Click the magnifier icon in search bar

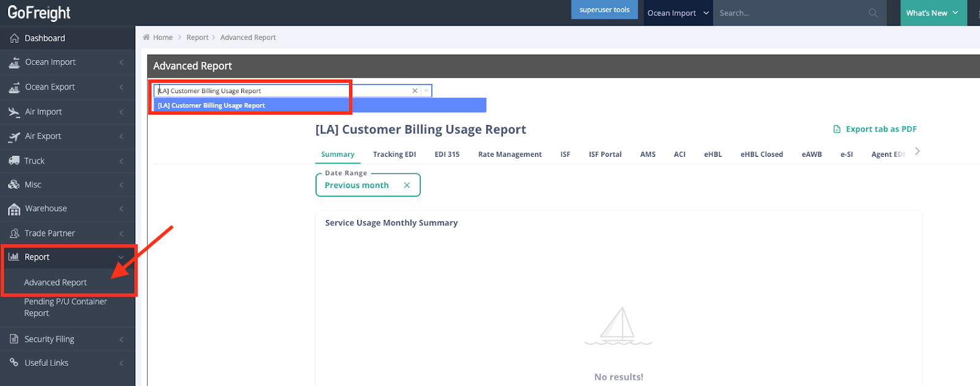(x=873, y=13)
